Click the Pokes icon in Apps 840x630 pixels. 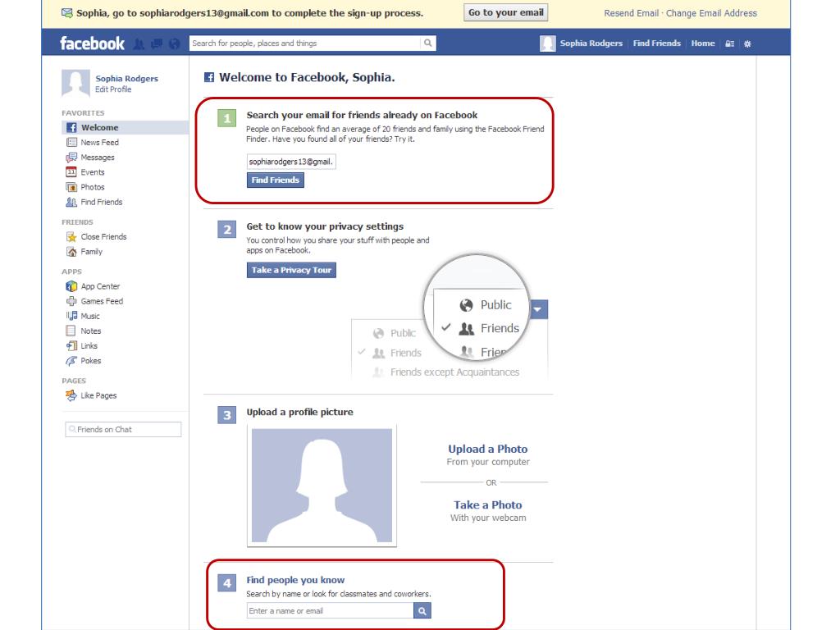(71, 361)
